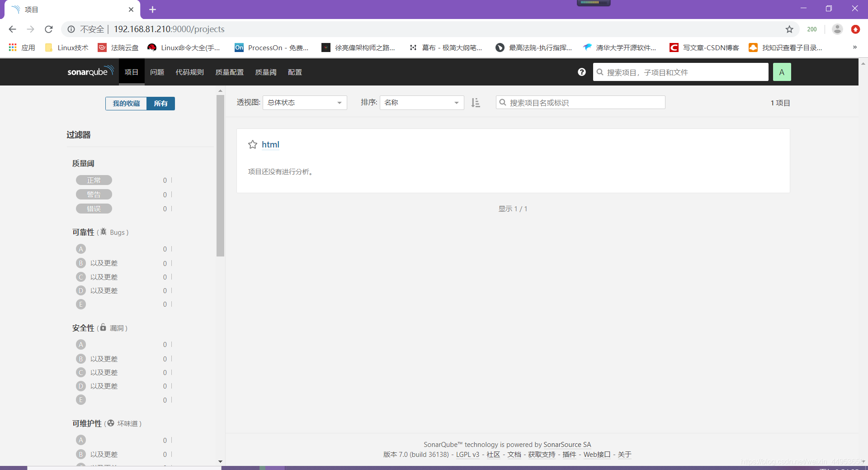Reload the current page
The image size is (868, 470).
48,29
